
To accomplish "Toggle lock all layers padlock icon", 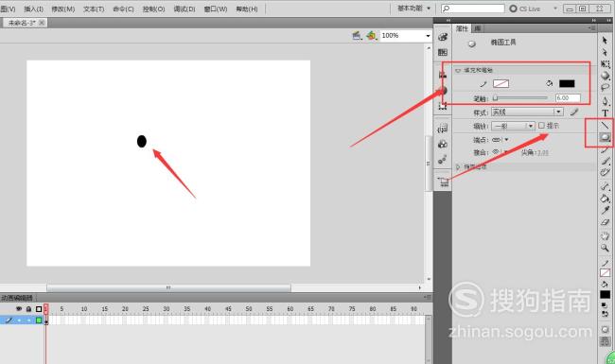I will tap(28, 309).
